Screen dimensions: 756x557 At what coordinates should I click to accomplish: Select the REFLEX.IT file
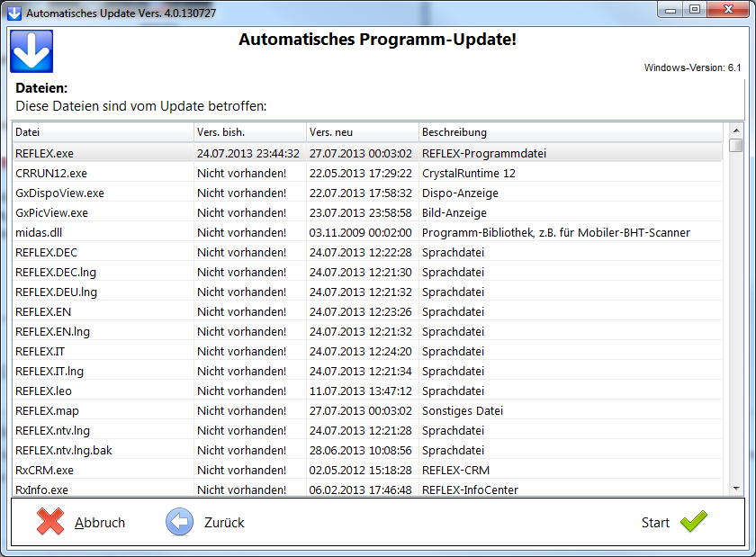(367, 351)
